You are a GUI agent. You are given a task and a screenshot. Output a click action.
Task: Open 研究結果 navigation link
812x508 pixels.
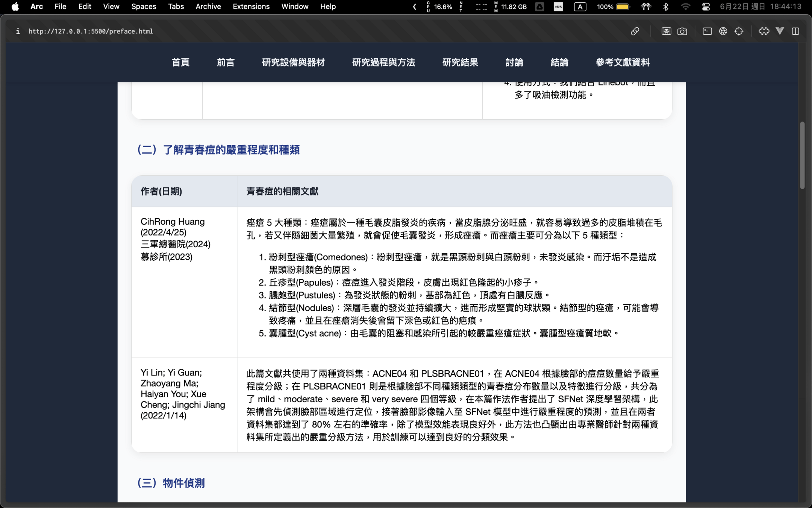[x=460, y=62]
